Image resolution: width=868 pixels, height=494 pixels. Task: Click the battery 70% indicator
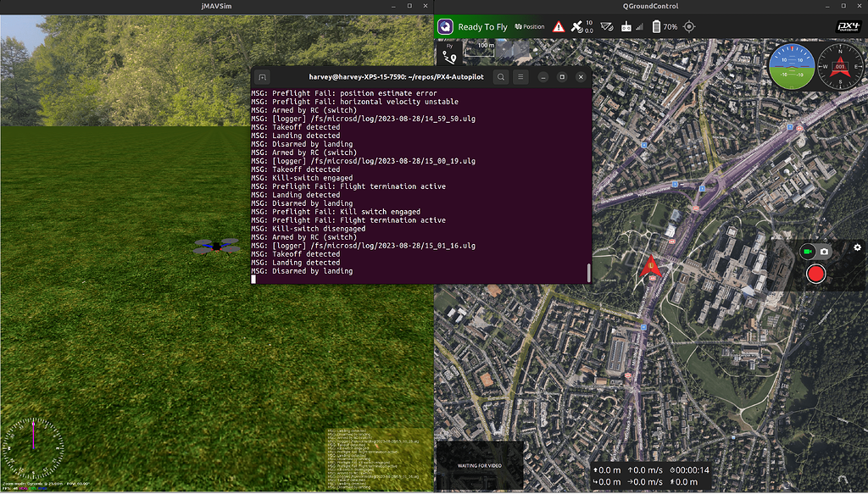[x=664, y=26]
